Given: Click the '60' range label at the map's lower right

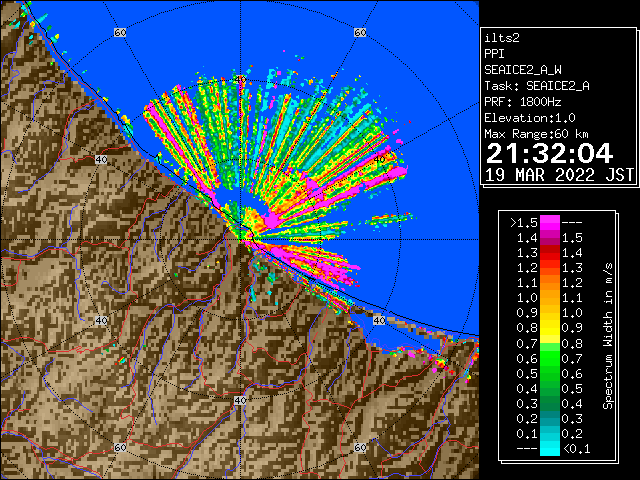Looking at the screenshot, I should click(360, 447).
